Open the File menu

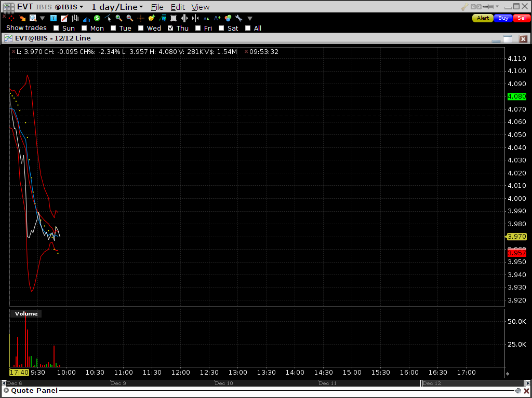tap(157, 7)
